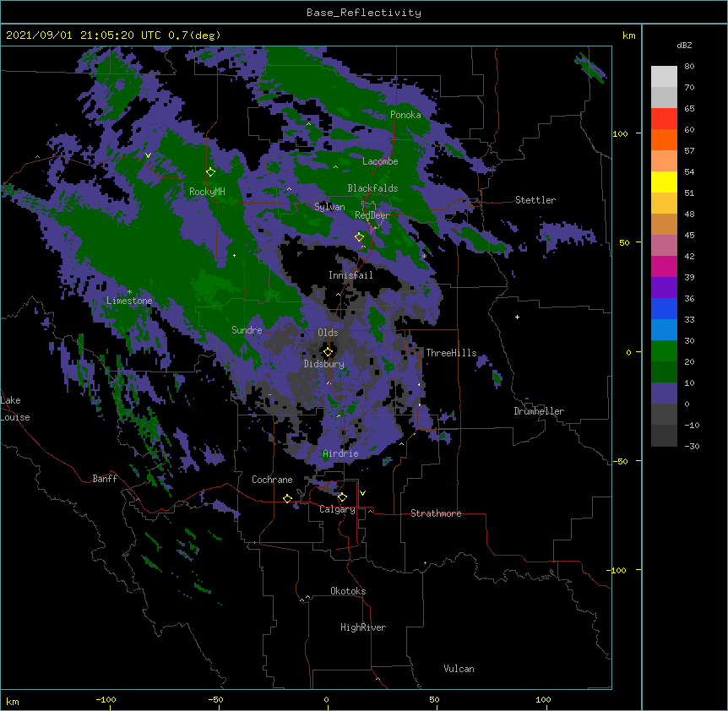Click the yellow diamond marker above Calgary label
The width and height of the screenshot is (728, 711).
(x=342, y=497)
